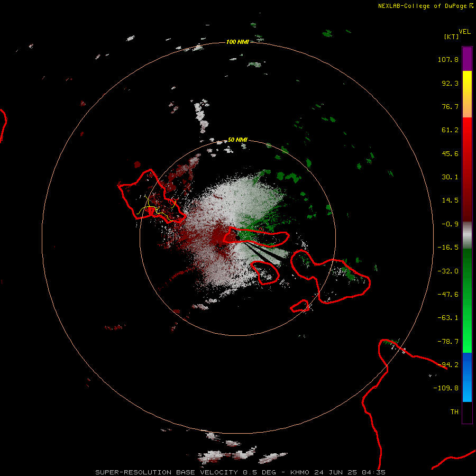Select the -0.9 scale value
This screenshot has width=476, height=476.
click(450, 224)
